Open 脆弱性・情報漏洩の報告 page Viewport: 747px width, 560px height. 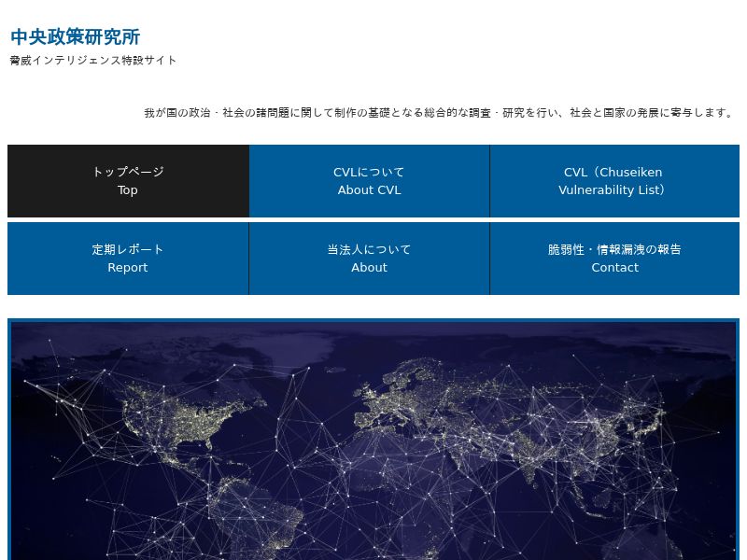click(614, 249)
